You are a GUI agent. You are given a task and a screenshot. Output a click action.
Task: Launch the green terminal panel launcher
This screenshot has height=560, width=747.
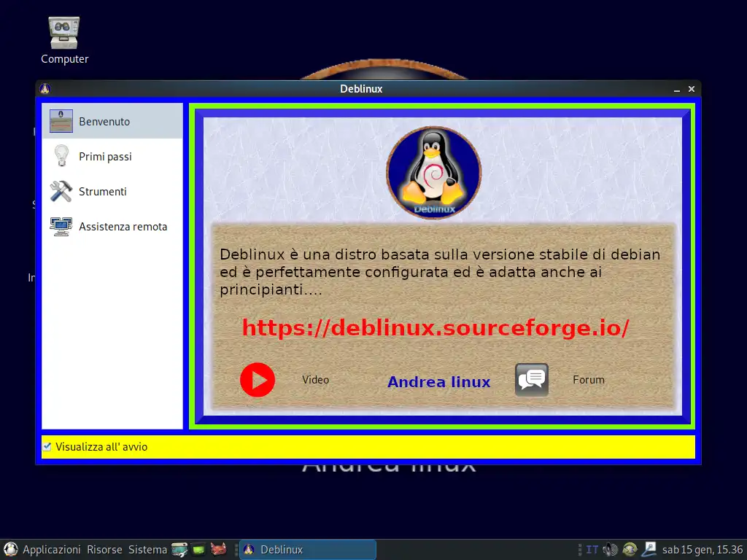[x=198, y=550]
